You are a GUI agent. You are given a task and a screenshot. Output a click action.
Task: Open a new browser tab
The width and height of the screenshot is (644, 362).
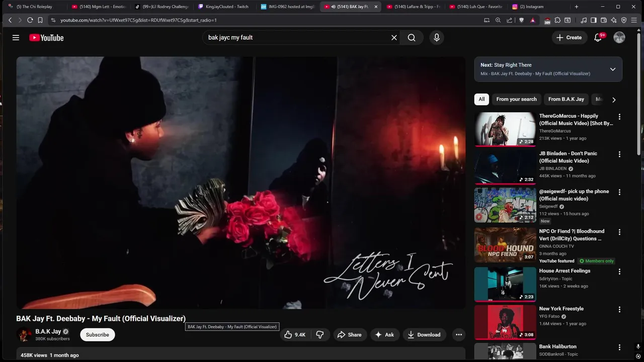577,7
